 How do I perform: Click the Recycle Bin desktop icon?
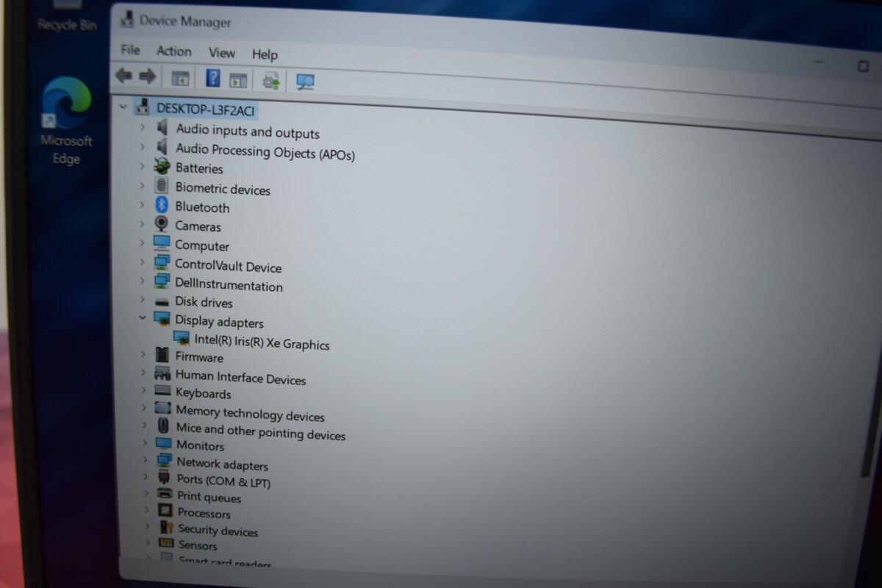(x=67, y=18)
